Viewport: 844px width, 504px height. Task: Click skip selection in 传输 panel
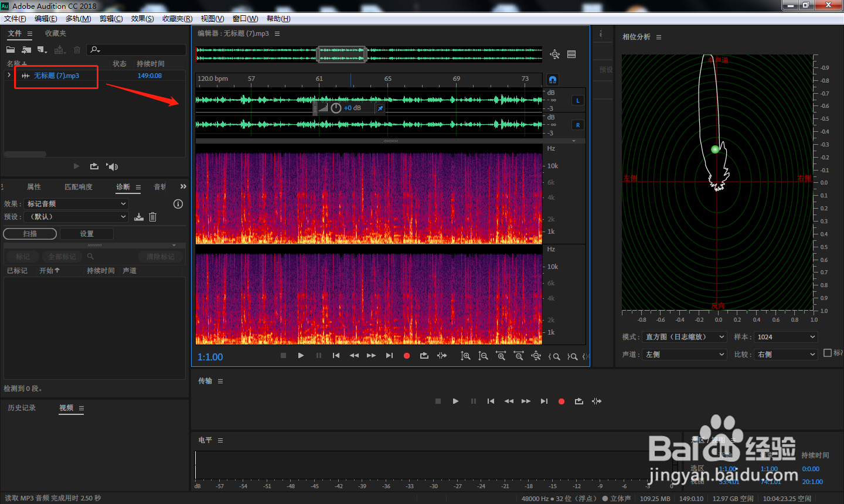click(x=597, y=401)
